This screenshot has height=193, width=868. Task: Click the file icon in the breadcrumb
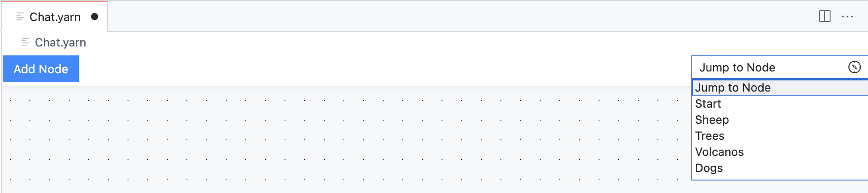[x=25, y=42]
